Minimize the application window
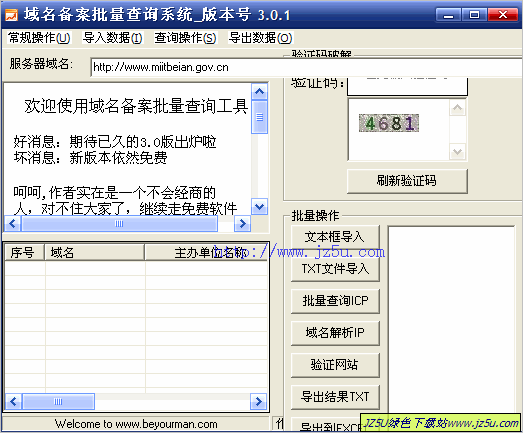The width and height of the screenshot is (523, 433). pos(448,15)
